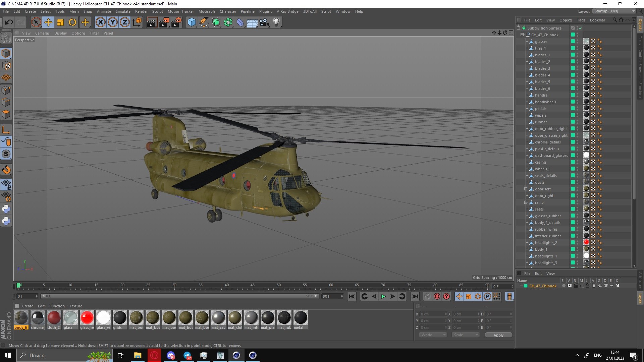Screen dimensions: 644x362
Task: Click Play Forwards green button
Action: (x=383, y=296)
